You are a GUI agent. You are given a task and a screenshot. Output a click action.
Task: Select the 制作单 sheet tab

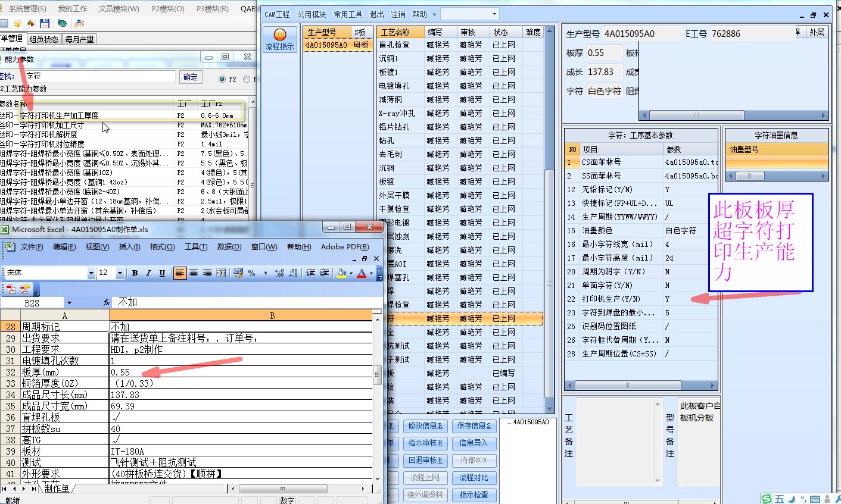[x=57, y=489]
